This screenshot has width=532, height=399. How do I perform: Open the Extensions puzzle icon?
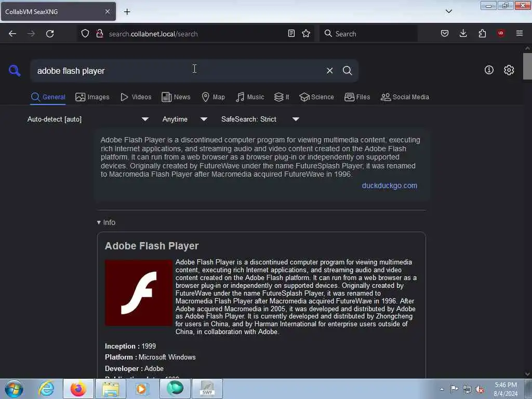(482, 33)
